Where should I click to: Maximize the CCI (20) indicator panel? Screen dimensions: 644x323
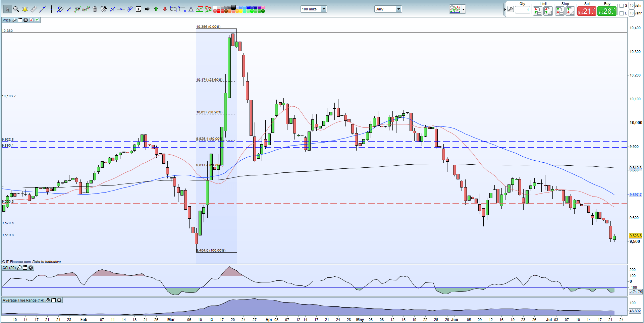[x=25, y=268]
